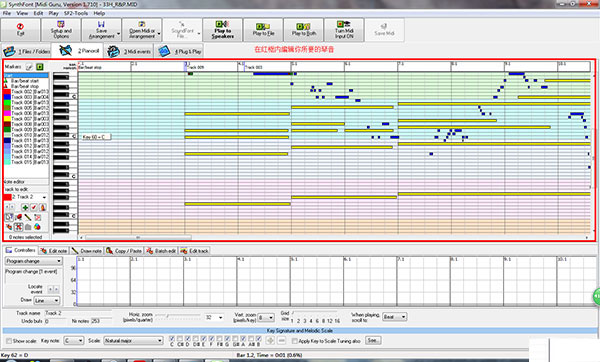The image size is (600, 362).
Task: Toggle Apply Key to Scale Tuning checkbox
Action: (294, 341)
